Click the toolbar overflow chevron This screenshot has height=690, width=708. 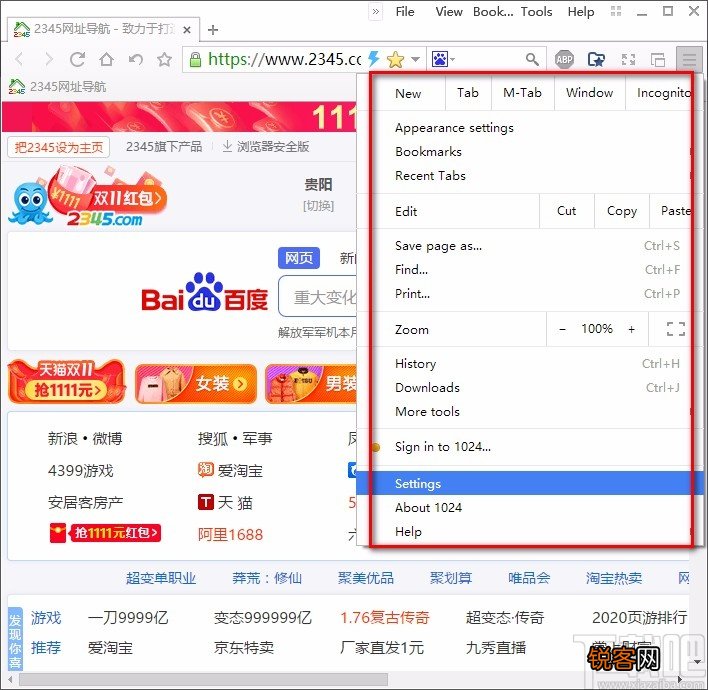(376, 12)
